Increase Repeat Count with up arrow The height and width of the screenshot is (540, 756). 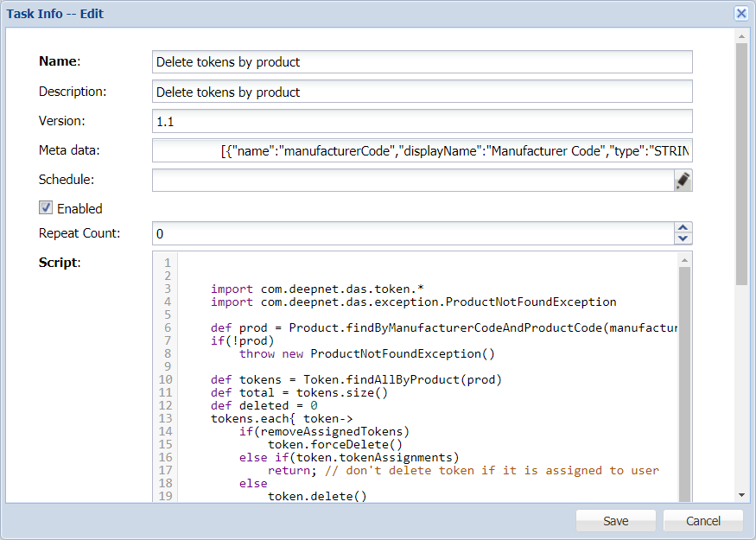coord(683,228)
